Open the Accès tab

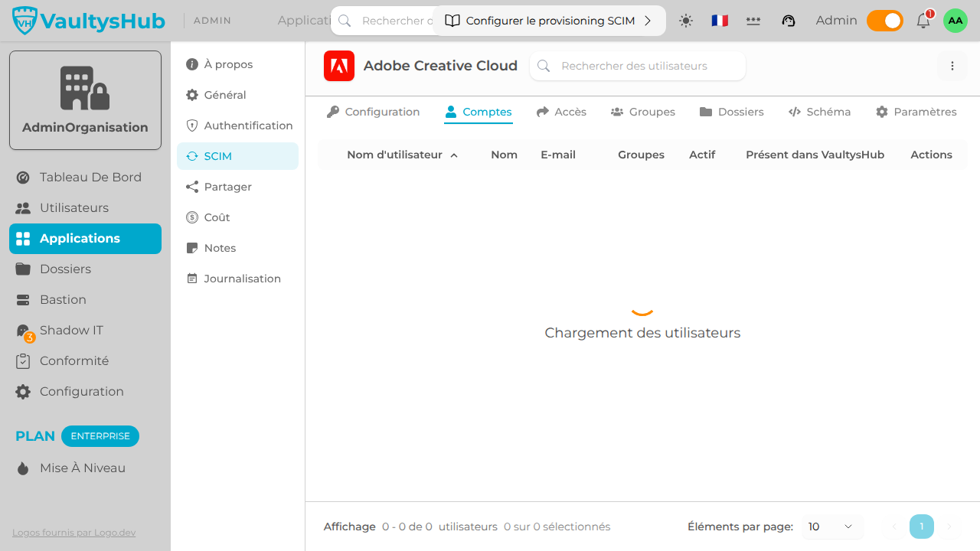point(561,112)
